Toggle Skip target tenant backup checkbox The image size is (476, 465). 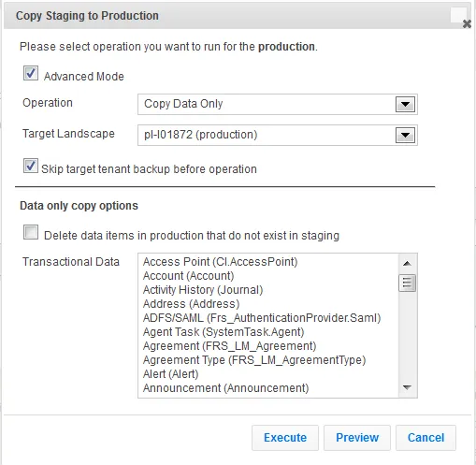tap(31, 166)
